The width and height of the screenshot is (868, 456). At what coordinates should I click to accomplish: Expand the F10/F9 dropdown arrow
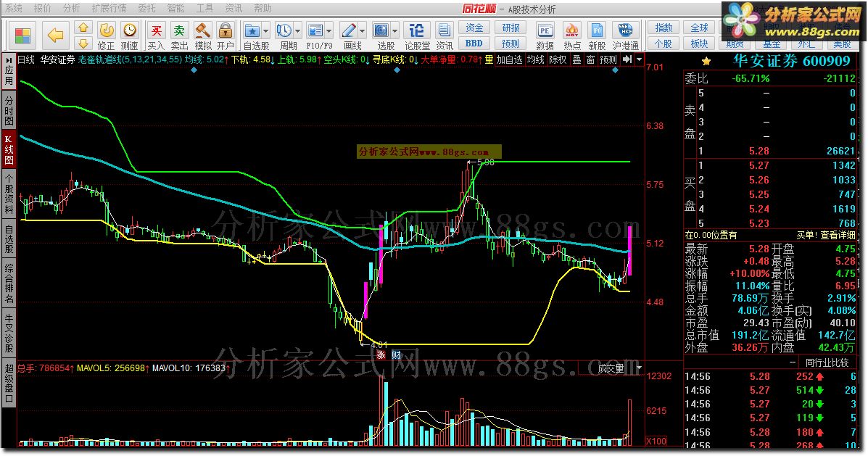point(328,31)
